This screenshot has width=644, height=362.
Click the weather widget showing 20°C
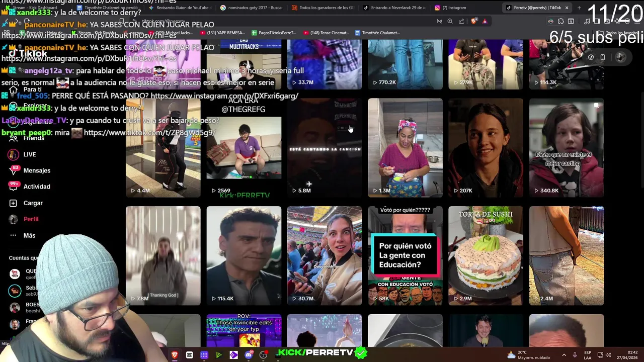tap(529, 355)
